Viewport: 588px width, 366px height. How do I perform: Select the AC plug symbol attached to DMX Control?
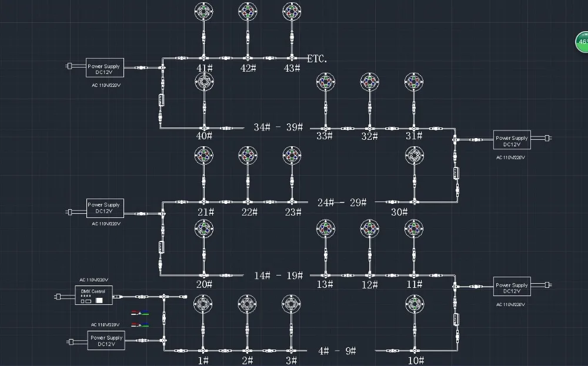pos(58,297)
